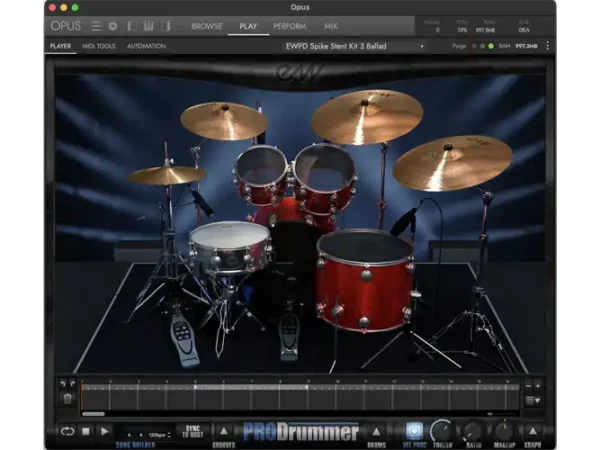Hit the ride cymbal on right
The width and height of the screenshot is (600, 450).
click(x=453, y=163)
